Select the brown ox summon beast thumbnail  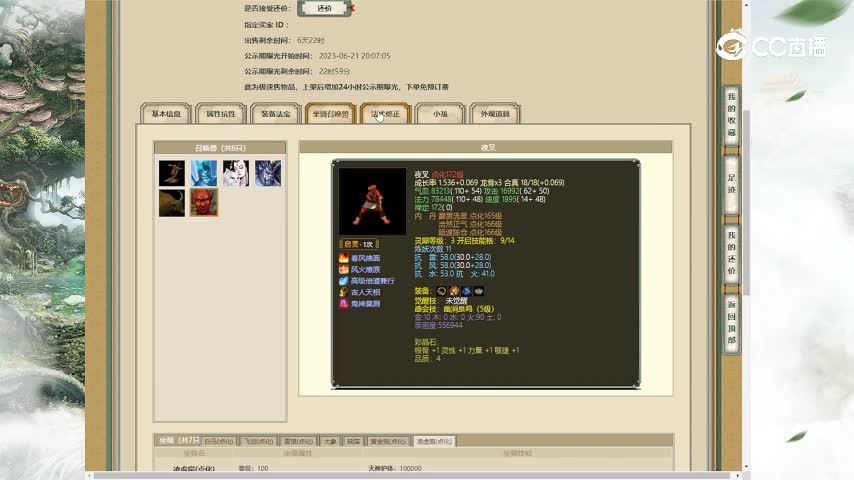pos(172,203)
